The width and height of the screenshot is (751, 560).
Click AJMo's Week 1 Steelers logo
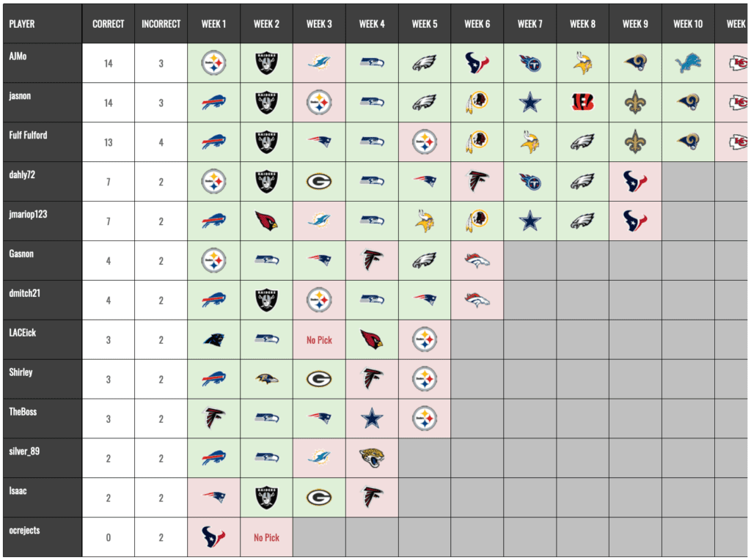213,63
